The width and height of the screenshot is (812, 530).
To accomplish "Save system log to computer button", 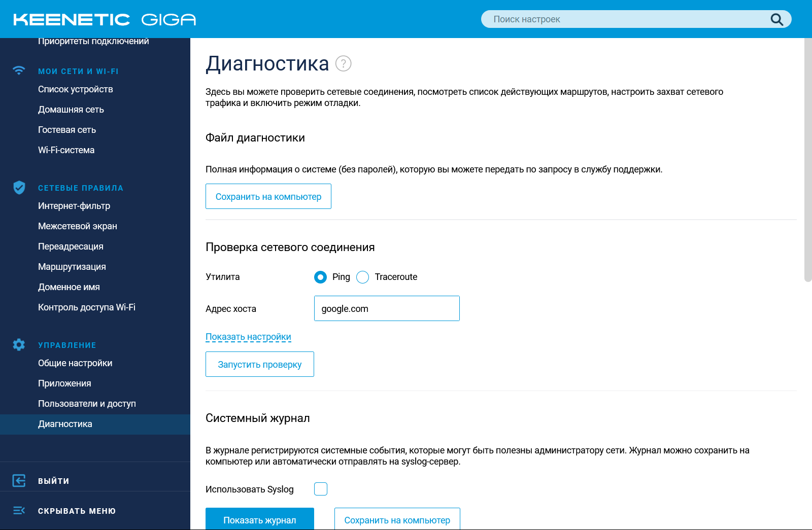I will tap(397, 519).
